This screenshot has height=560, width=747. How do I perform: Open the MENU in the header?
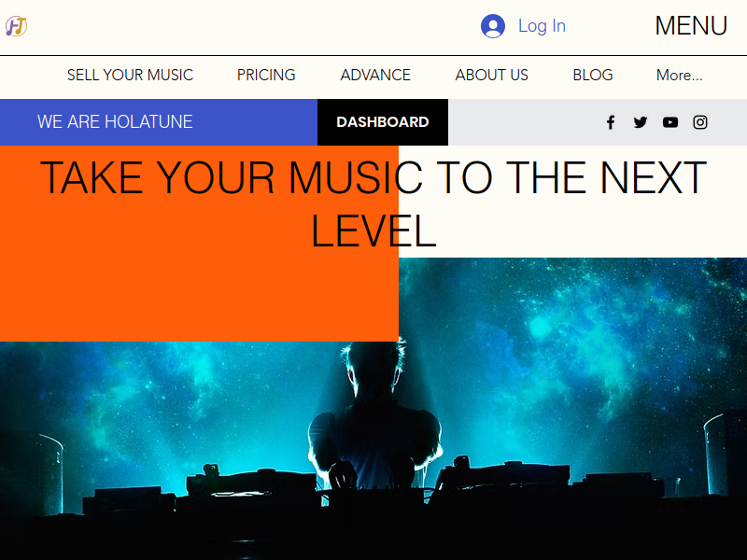tap(691, 26)
